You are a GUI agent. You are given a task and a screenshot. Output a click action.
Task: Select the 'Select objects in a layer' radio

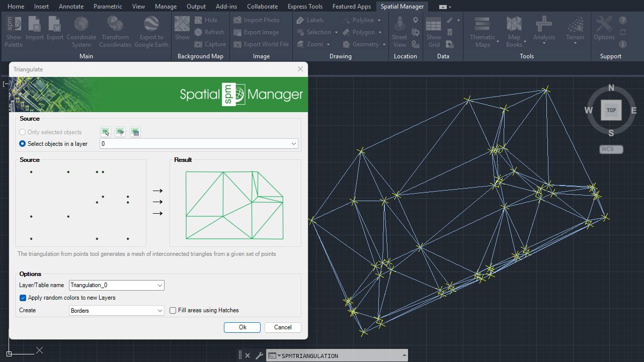23,144
